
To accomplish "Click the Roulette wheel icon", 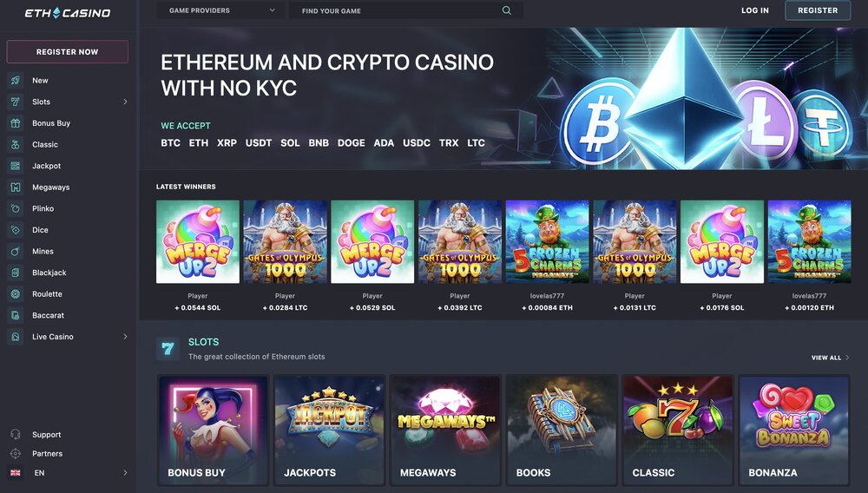I will click(16, 294).
